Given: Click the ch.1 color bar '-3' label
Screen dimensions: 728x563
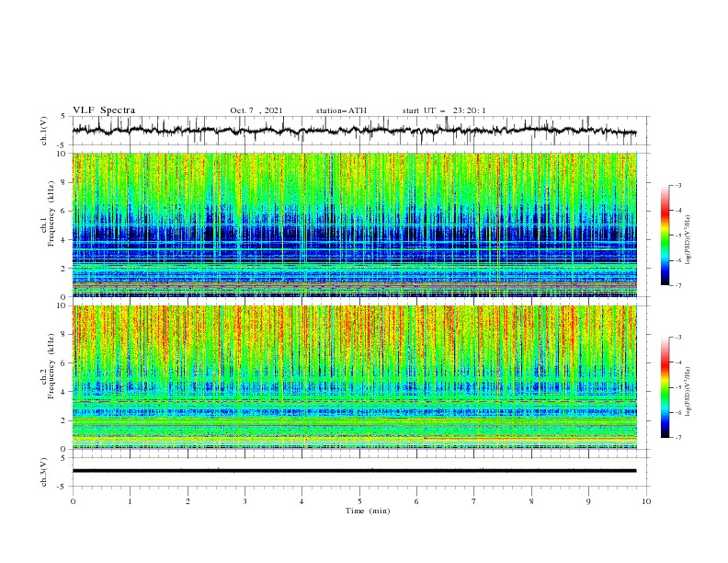Looking at the screenshot, I should click(x=678, y=185).
